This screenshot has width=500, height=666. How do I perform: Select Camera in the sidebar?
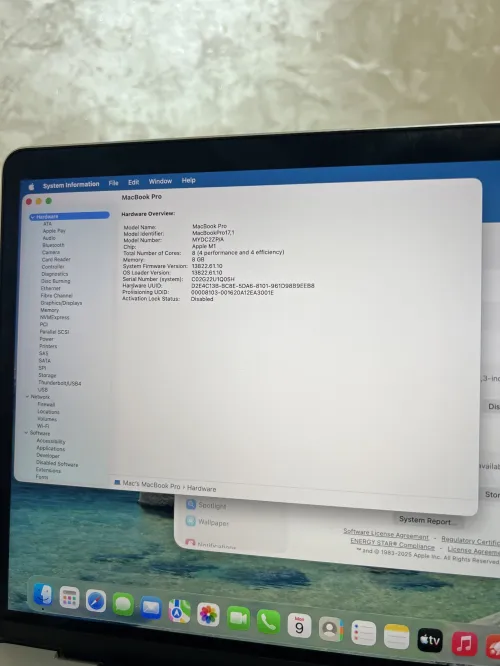pos(51,252)
